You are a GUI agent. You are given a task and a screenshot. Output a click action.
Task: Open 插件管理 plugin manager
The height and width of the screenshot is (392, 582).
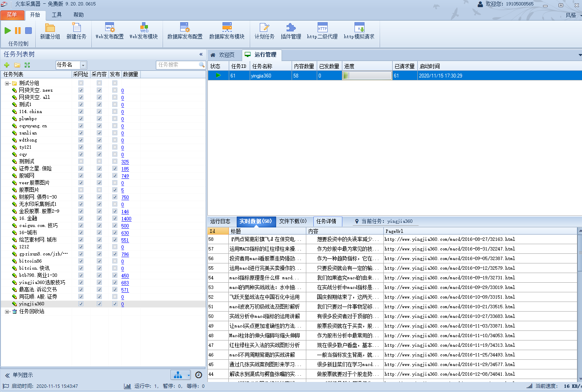(x=291, y=31)
